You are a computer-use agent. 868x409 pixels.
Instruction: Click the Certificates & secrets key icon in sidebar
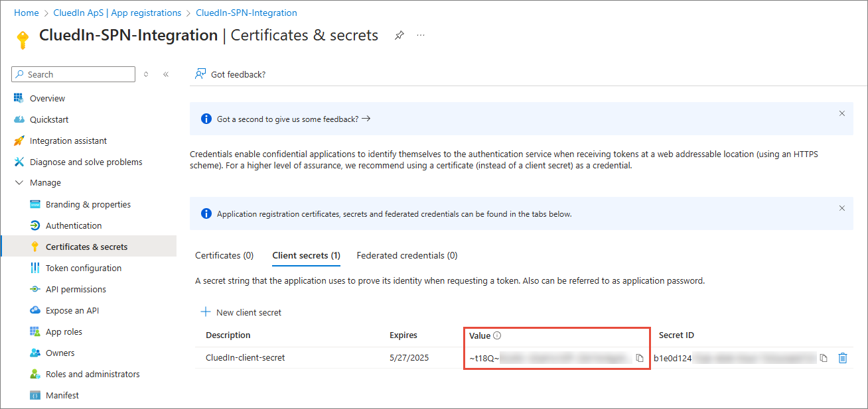pyautogui.click(x=35, y=247)
